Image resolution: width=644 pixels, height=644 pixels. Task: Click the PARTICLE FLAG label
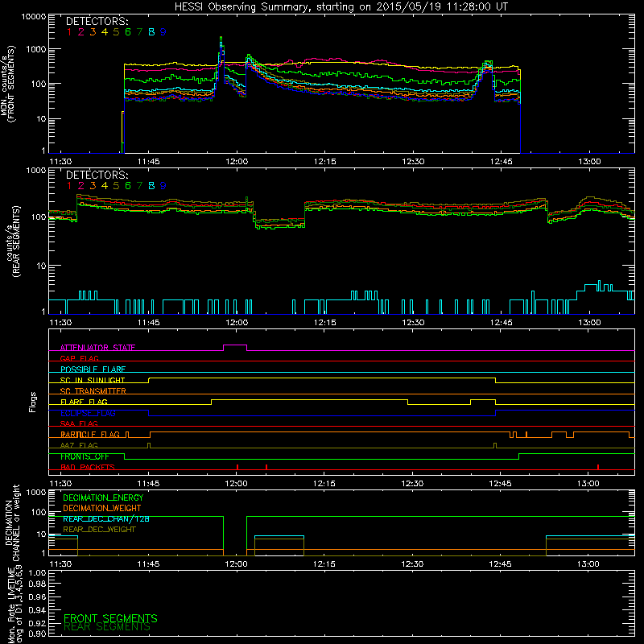coord(90,435)
